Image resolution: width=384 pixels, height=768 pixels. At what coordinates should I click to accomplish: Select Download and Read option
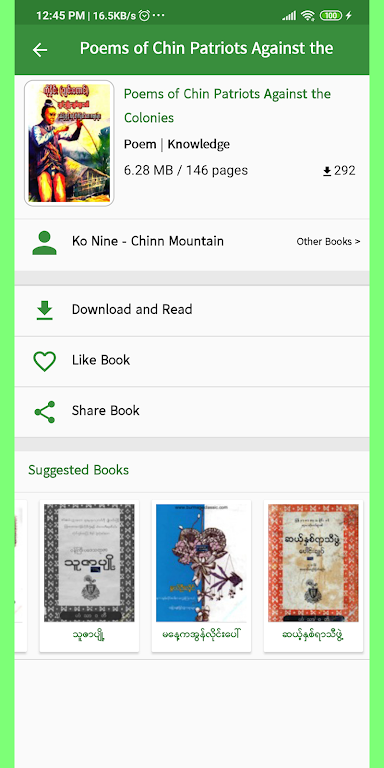tap(192, 311)
